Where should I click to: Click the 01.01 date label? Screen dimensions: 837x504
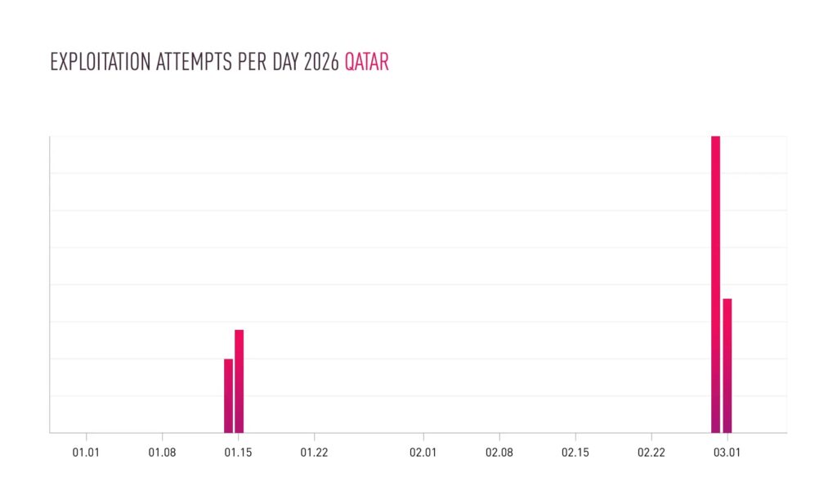tap(86, 452)
